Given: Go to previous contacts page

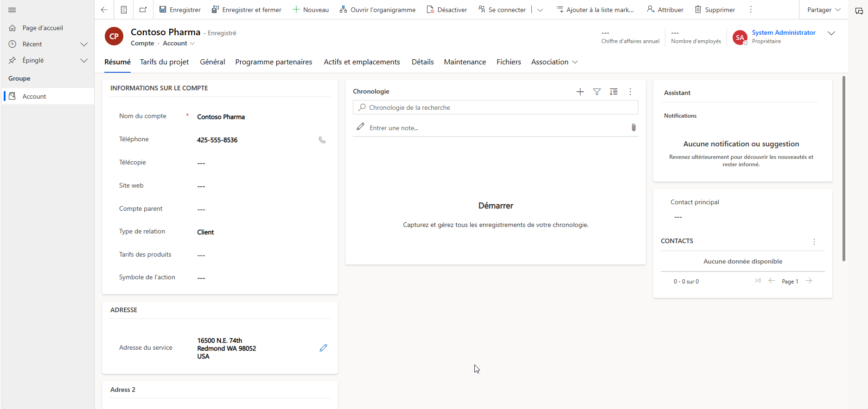Looking at the screenshot, I should [x=772, y=281].
